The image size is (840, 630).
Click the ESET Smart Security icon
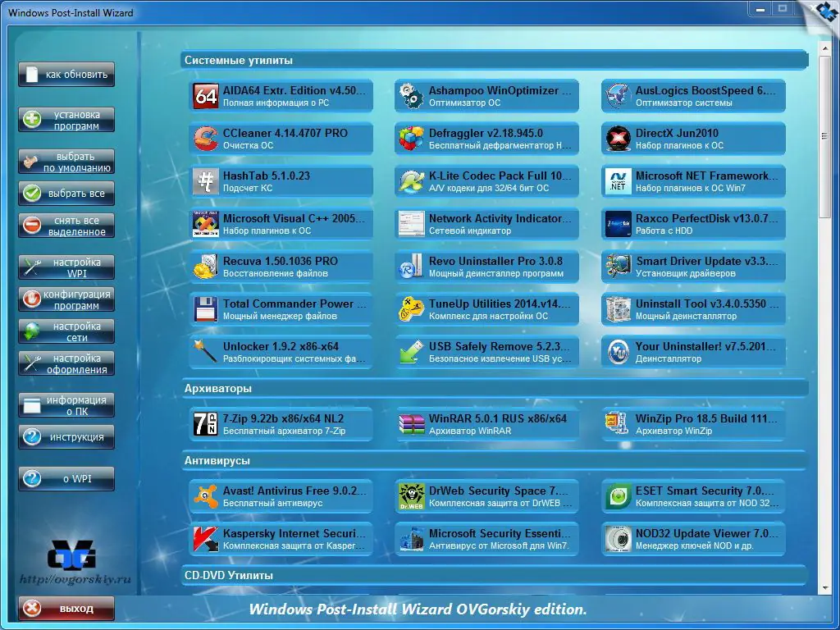pos(618,496)
